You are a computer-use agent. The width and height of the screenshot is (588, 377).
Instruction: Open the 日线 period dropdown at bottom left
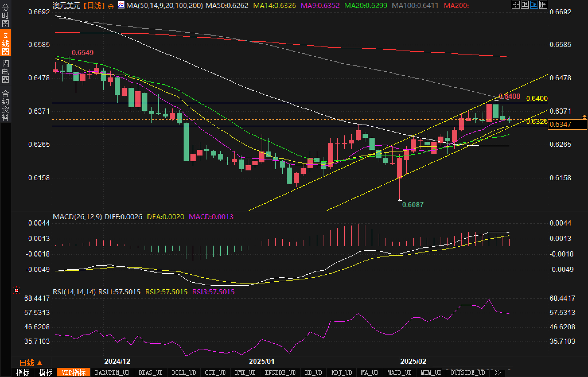(x=31, y=363)
